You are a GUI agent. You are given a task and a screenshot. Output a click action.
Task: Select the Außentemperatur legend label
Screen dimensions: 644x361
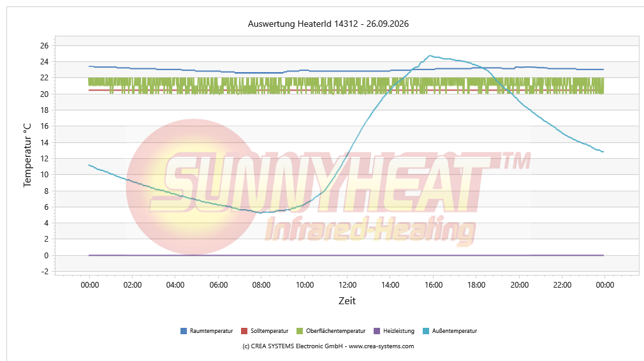455,331
